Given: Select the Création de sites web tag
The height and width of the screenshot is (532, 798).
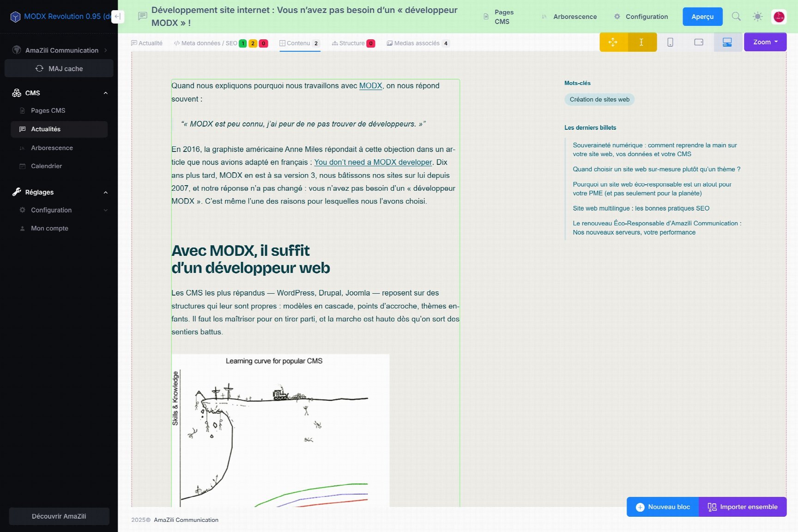Looking at the screenshot, I should [599, 99].
